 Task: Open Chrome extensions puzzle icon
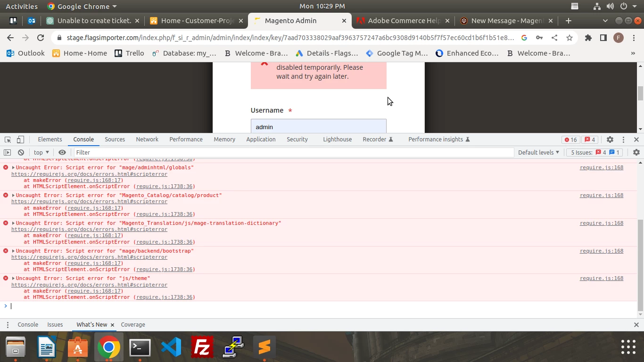click(x=588, y=38)
